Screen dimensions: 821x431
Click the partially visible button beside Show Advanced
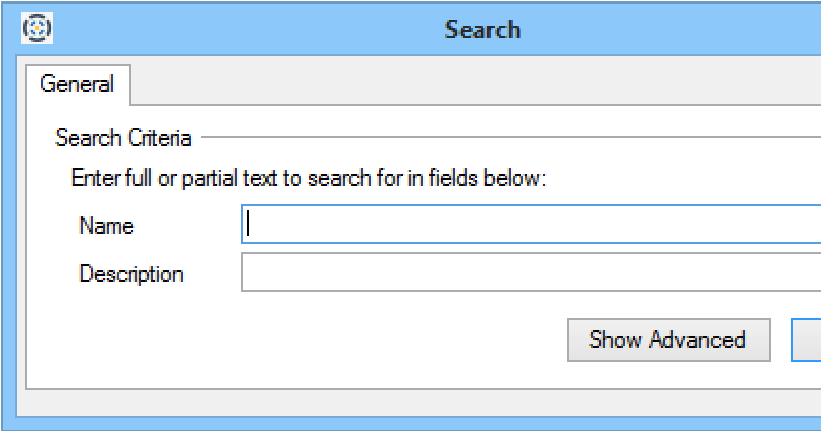coord(807,340)
